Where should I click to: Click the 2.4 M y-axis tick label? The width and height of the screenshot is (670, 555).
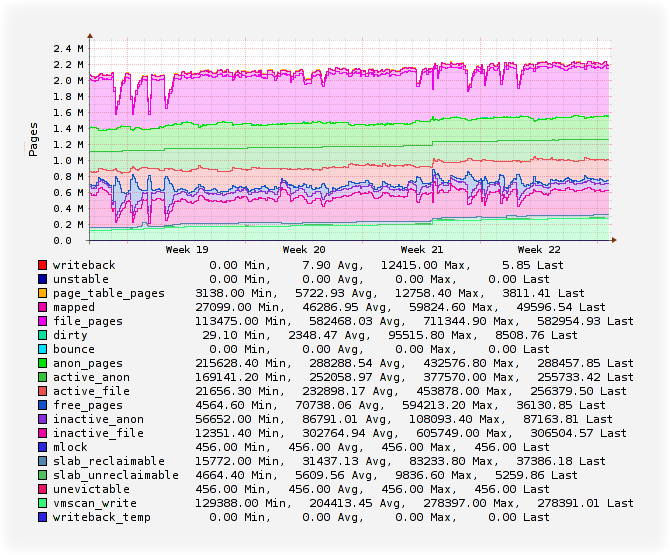(x=68, y=48)
